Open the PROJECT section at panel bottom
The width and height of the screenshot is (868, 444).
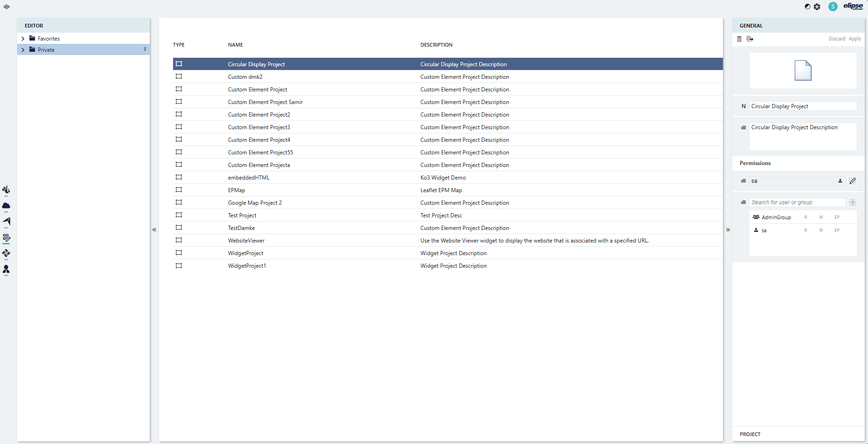point(750,434)
